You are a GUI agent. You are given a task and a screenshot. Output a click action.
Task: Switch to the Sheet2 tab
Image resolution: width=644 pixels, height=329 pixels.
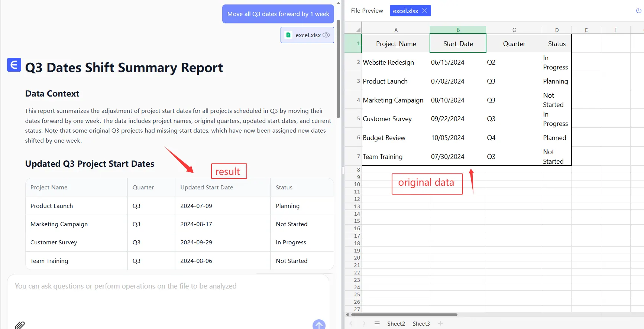point(396,323)
